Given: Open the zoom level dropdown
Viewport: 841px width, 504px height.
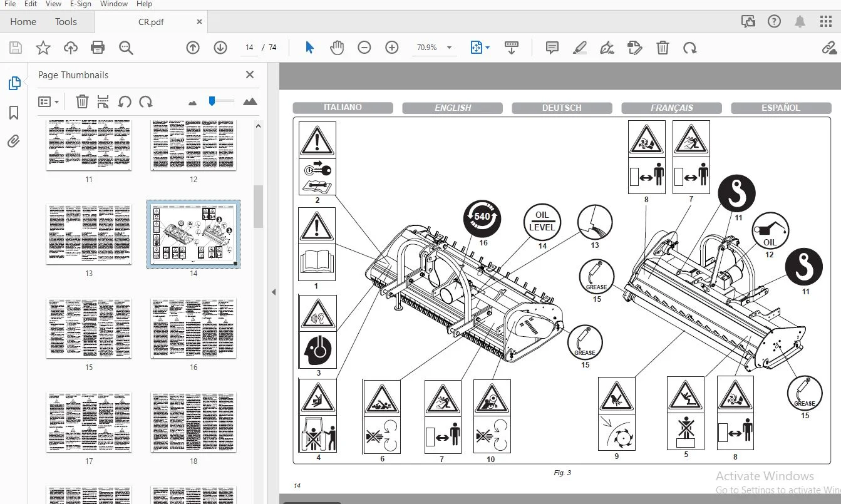Looking at the screenshot, I should [x=449, y=48].
